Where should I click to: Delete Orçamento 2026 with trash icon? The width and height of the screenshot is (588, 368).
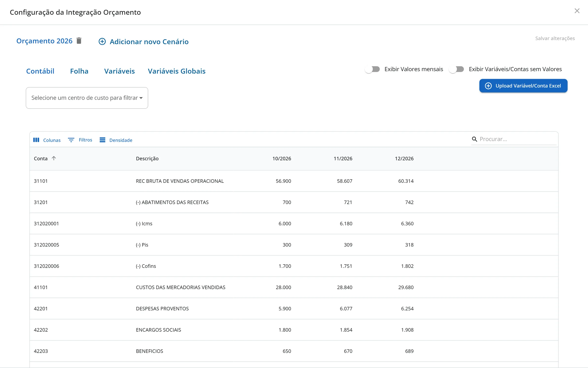(x=79, y=41)
